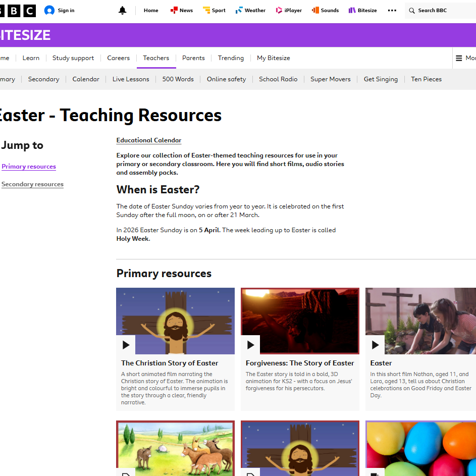Viewport: 476px width, 476px height.
Task: Open 500 Words
Action: (178, 79)
